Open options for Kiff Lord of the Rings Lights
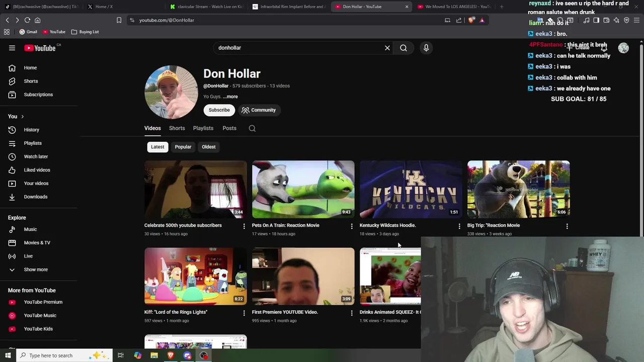This screenshot has width=644, height=362. point(244,313)
